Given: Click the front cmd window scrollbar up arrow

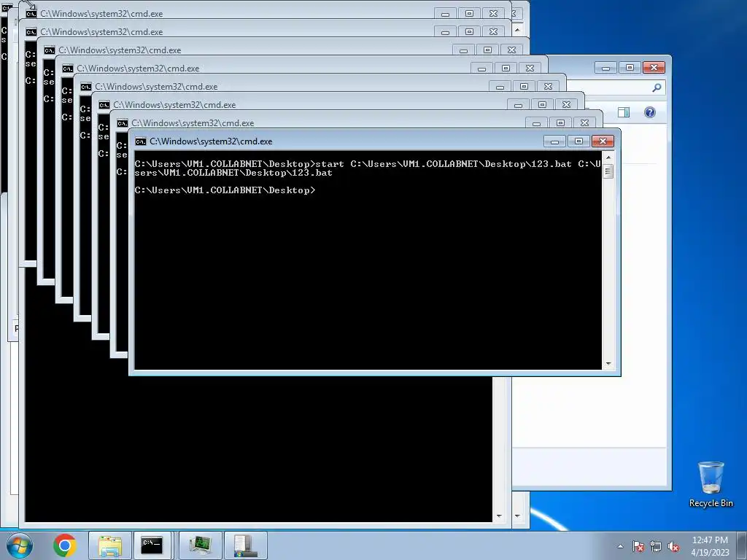Looking at the screenshot, I should [x=608, y=157].
